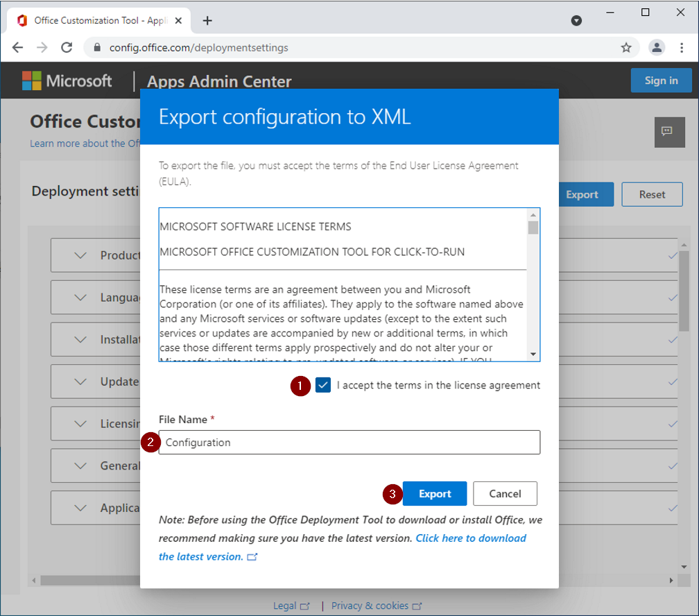This screenshot has width=699, height=616.
Task: Expand the Update section chevron
Action: click(80, 382)
